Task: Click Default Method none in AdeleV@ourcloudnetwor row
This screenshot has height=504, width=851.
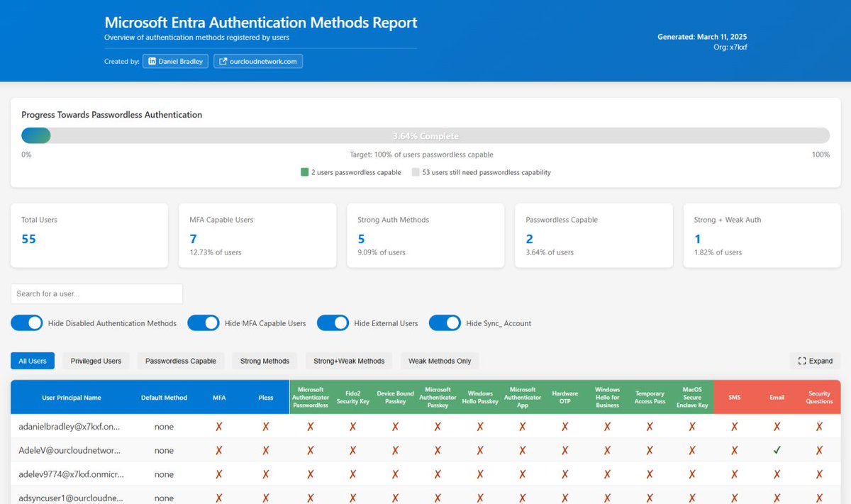Action: click(x=164, y=451)
